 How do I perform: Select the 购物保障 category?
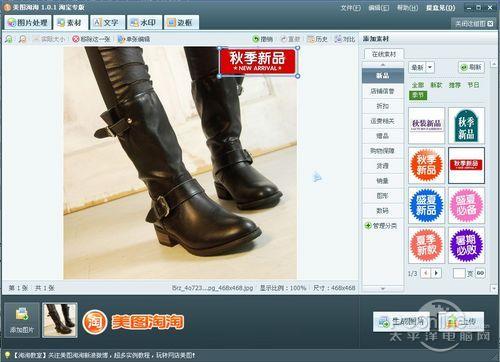click(x=383, y=151)
